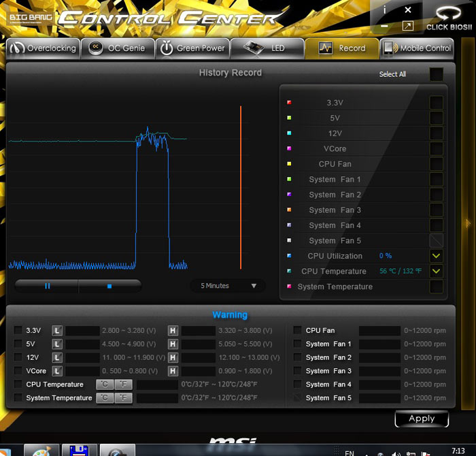Viewport: 476px width, 456px height.
Task: Click the 5V low threshold input field
Action: tap(82, 344)
